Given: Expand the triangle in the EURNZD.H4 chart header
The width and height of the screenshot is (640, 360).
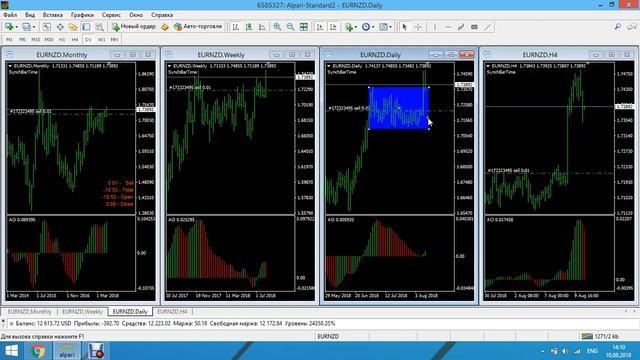Looking at the screenshot, I should pos(488,66).
